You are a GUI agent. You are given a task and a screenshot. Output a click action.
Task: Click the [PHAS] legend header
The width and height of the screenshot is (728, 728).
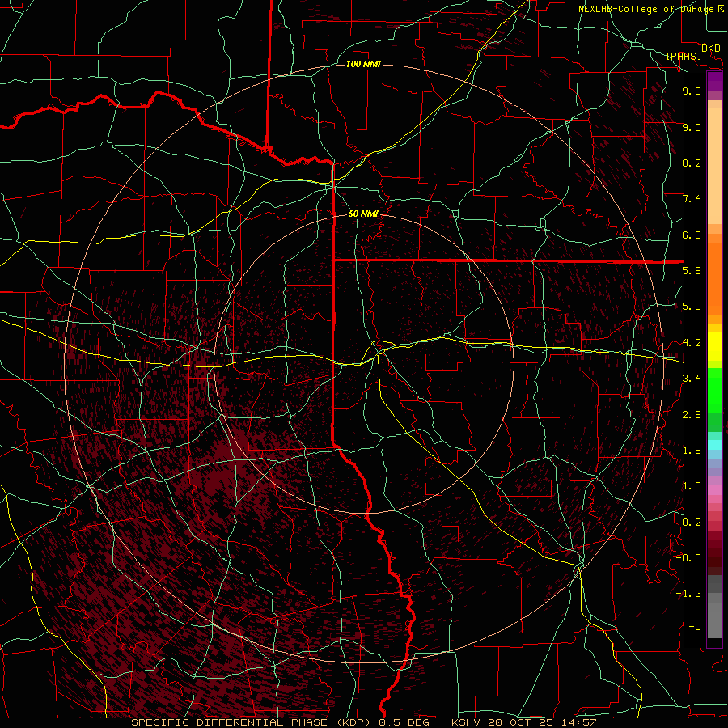coord(684,56)
